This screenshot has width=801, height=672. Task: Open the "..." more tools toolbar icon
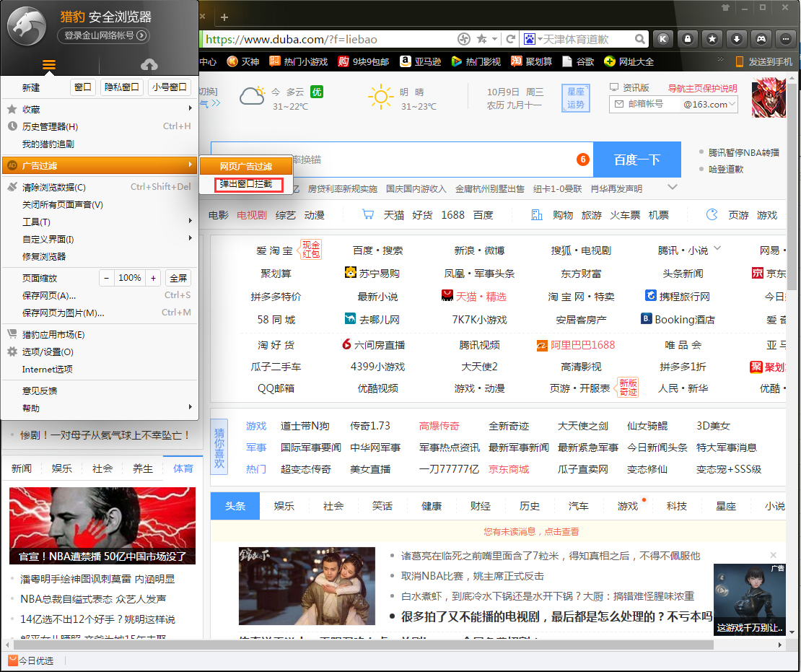785,39
